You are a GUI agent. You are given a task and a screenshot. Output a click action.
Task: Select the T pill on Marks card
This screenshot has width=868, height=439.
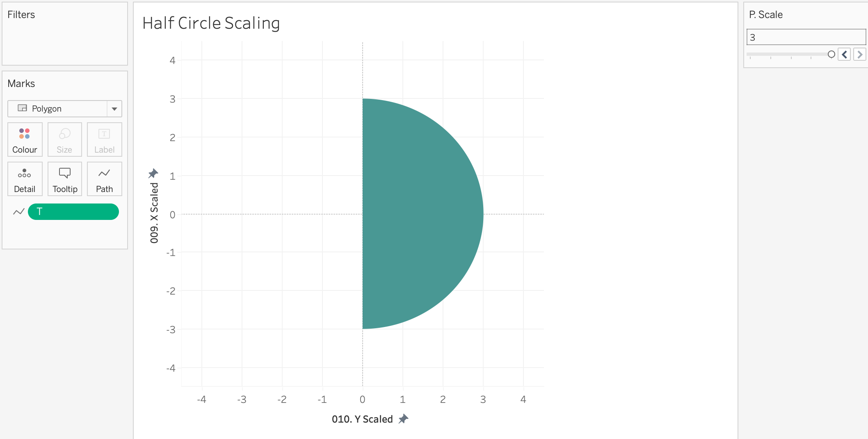coord(73,212)
